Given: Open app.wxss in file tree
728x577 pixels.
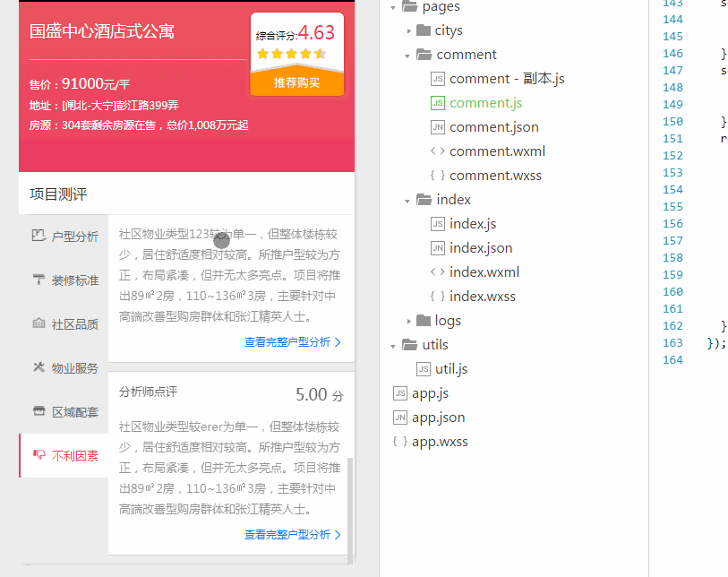Looking at the screenshot, I should coord(440,442).
